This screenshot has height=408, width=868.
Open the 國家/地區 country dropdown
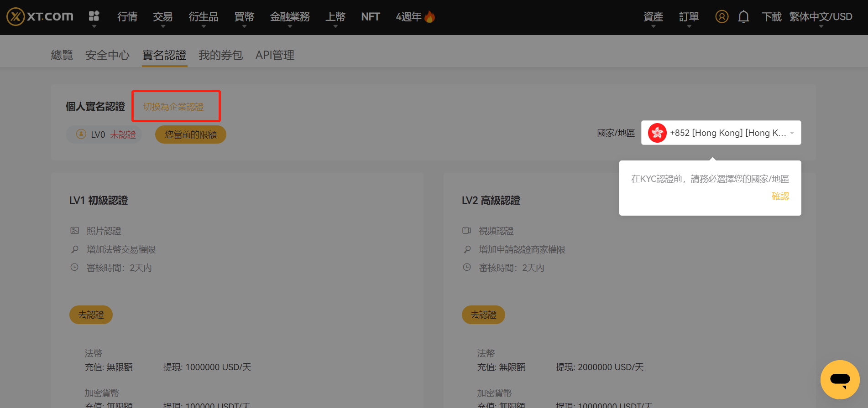(x=721, y=133)
